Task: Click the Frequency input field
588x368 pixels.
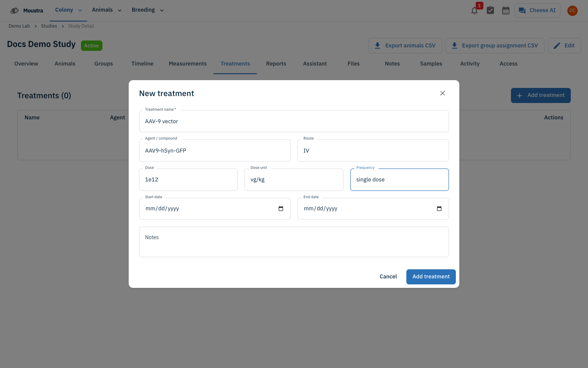Action: (x=399, y=180)
